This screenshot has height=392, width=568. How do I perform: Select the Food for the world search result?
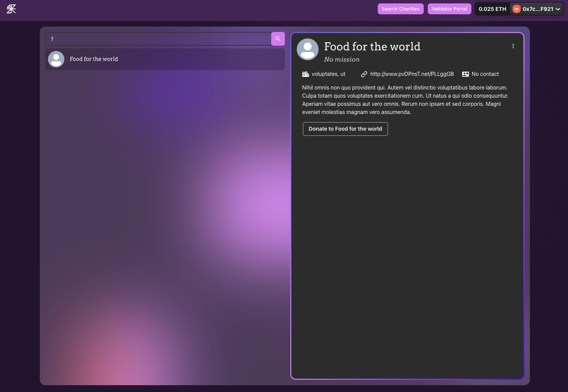165,59
